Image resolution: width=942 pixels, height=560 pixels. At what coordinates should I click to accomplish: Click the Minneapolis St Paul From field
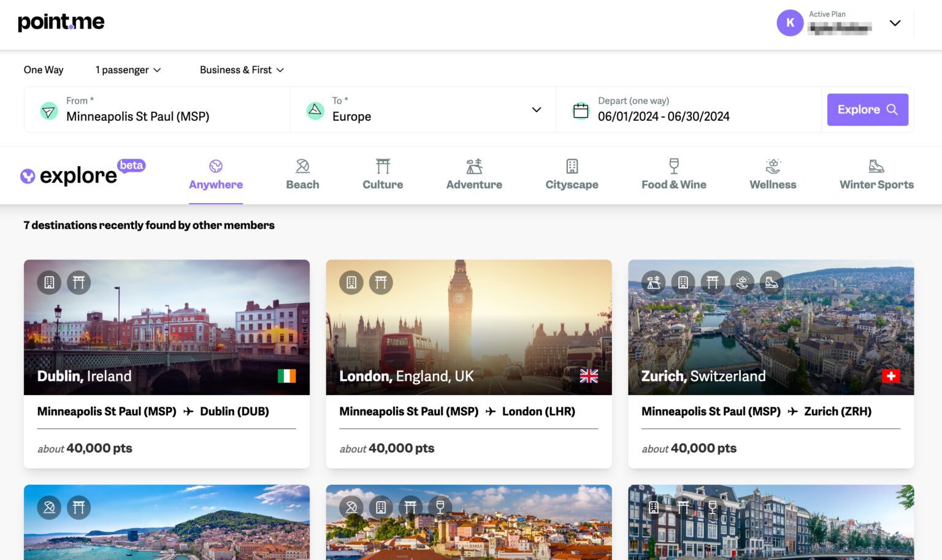click(x=138, y=116)
